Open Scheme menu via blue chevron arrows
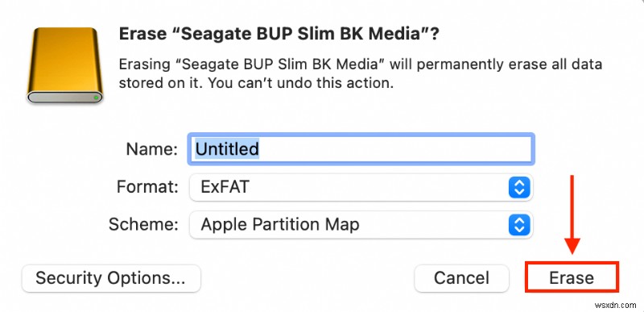 point(519,225)
